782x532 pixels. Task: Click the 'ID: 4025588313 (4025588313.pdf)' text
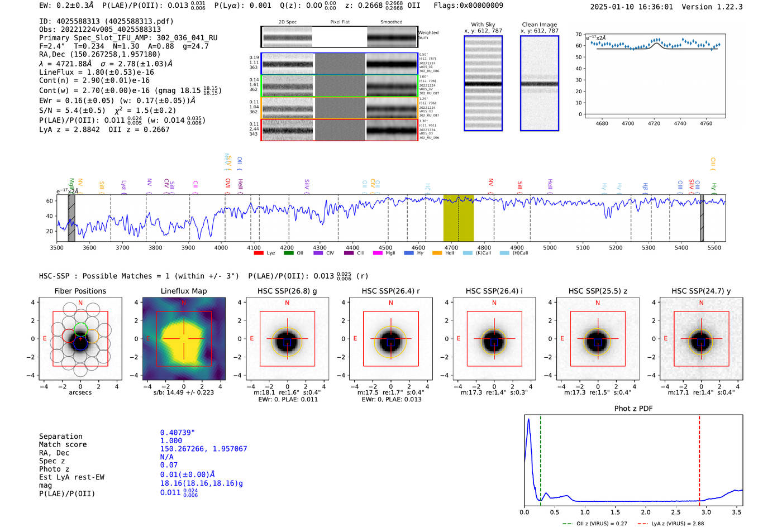click(x=106, y=21)
